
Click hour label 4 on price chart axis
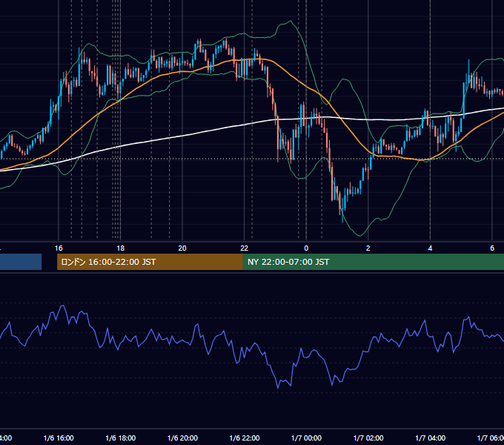[430, 248]
